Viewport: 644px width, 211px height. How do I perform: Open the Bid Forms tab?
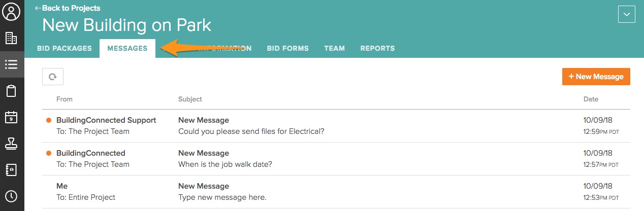pos(287,49)
